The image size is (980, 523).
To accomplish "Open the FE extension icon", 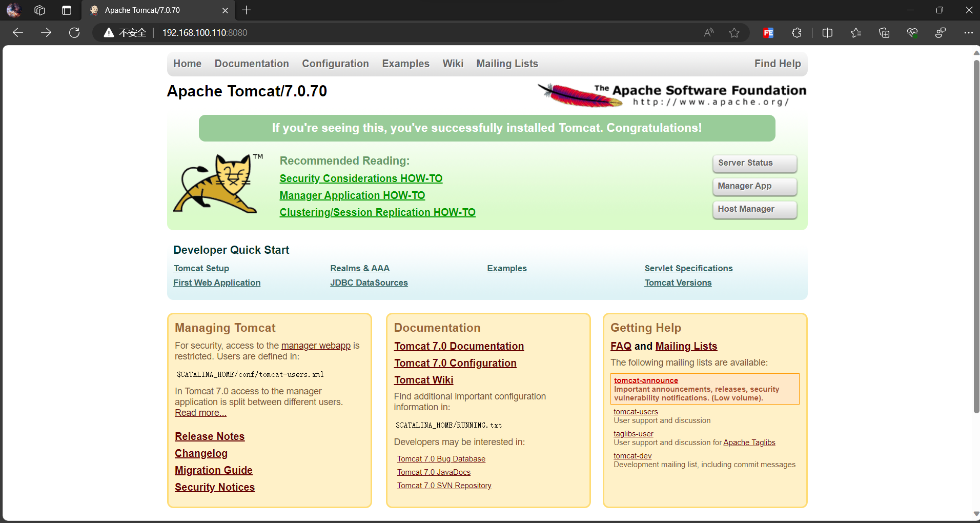I will (x=768, y=33).
